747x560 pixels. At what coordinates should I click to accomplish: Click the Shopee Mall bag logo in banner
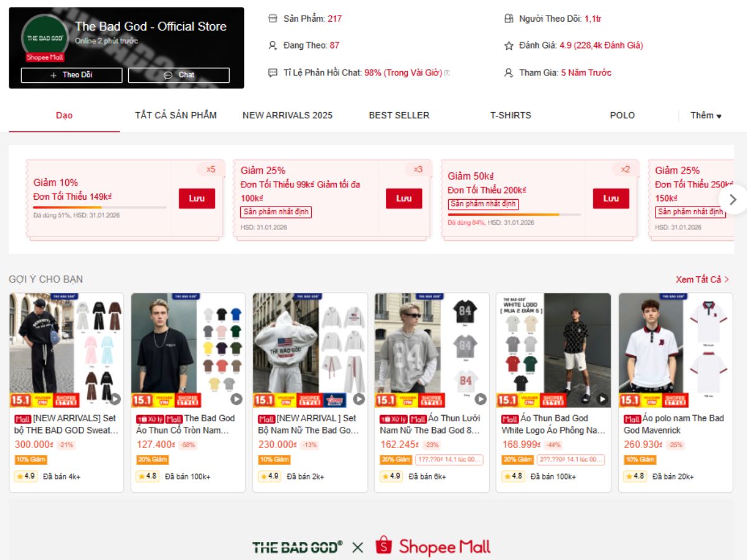click(x=384, y=546)
